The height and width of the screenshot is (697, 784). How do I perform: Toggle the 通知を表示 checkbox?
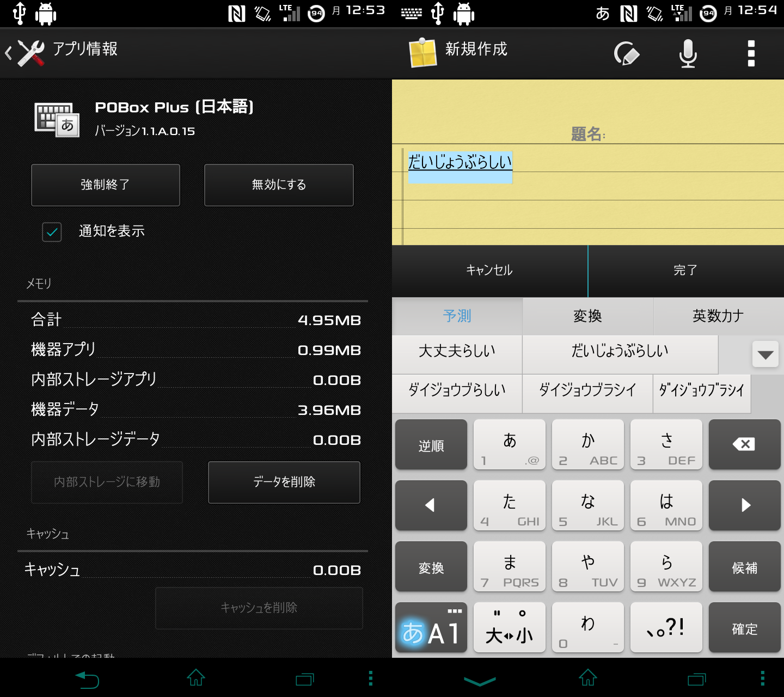[x=52, y=232]
